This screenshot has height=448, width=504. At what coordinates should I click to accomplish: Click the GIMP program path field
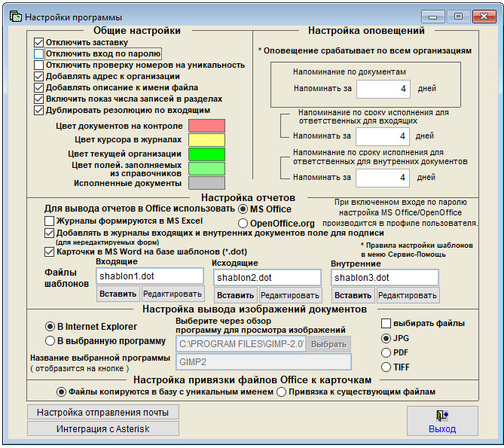point(241,344)
